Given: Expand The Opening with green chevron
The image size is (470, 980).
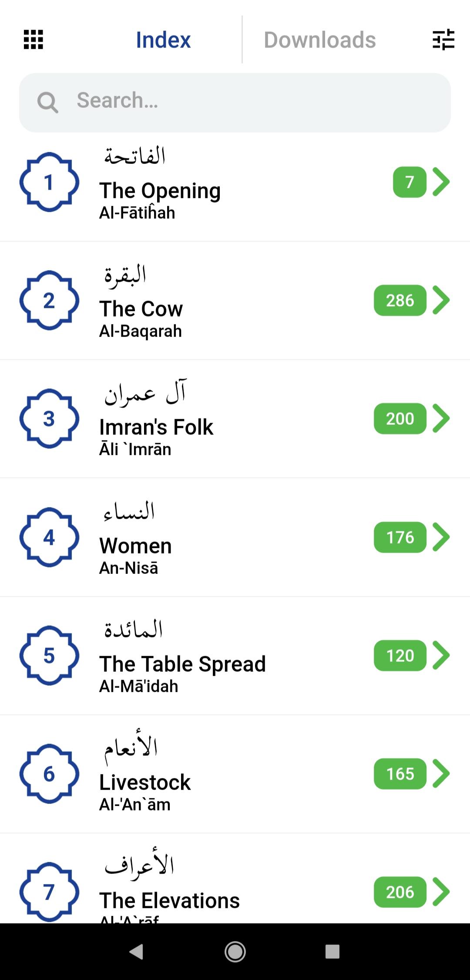Looking at the screenshot, I should (x=441, y=182).
